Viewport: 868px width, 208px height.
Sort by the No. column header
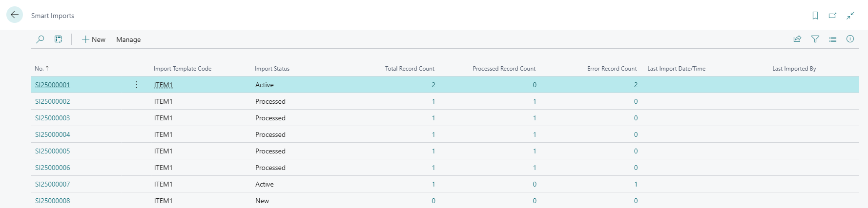(41, 69)
